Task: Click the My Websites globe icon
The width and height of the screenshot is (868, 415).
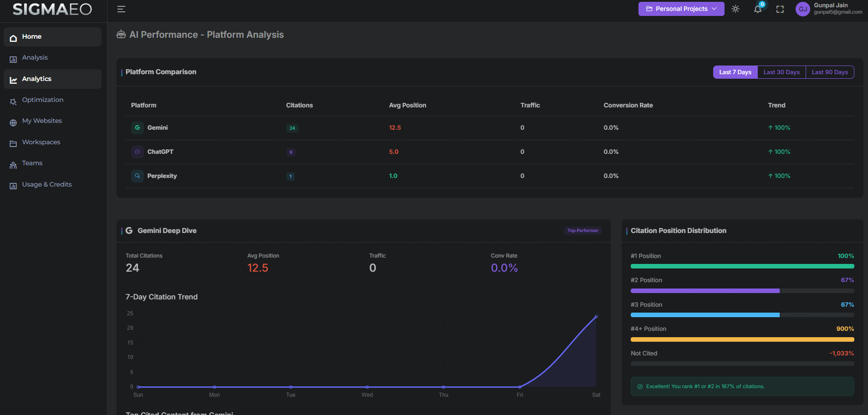Action: tap(13, 122)
